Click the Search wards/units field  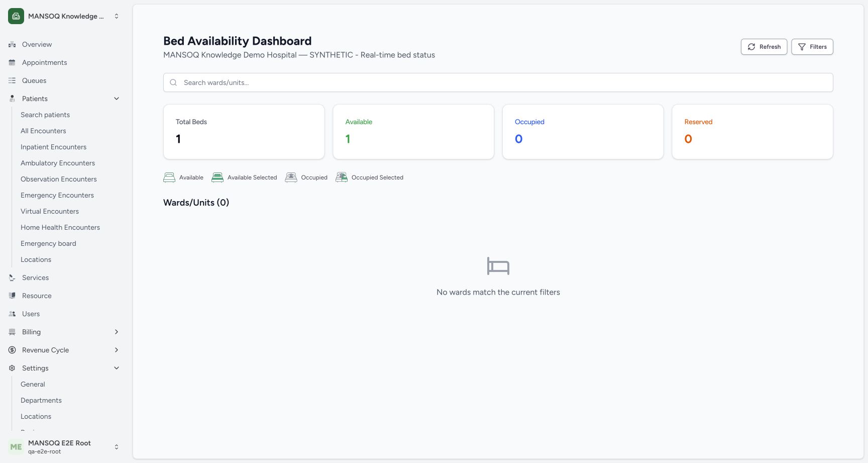tap(498, 82)
